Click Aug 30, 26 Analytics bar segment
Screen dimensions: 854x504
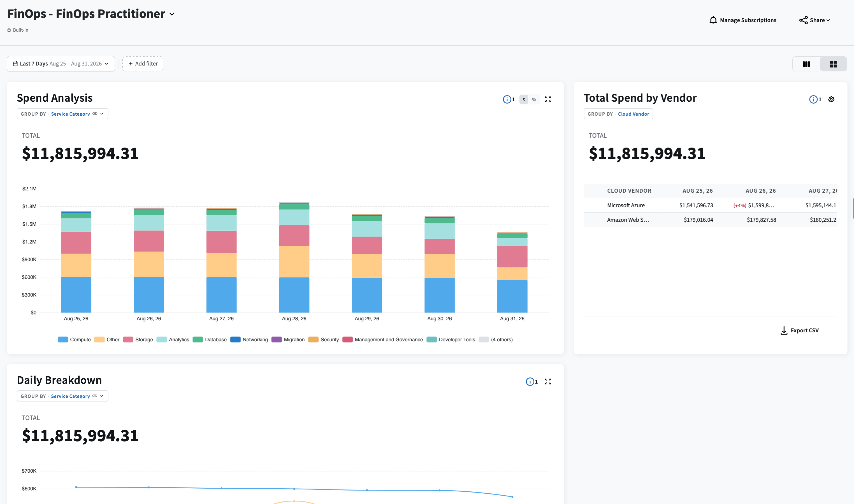coord(439,231)
